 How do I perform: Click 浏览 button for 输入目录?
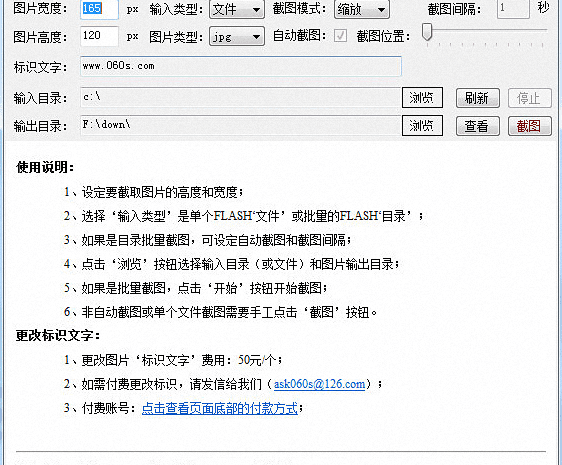point(422,98)
